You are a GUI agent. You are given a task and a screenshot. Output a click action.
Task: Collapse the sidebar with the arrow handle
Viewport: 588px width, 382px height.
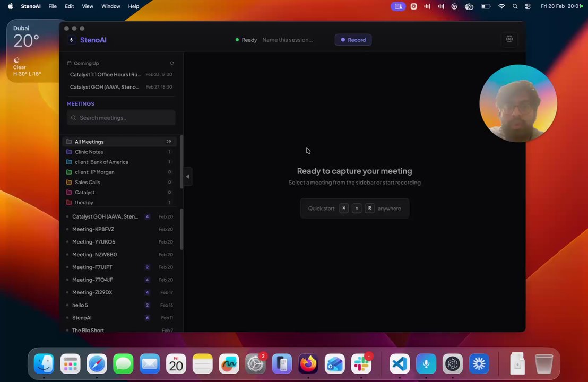pyautogui.click(x=187, y=177)
